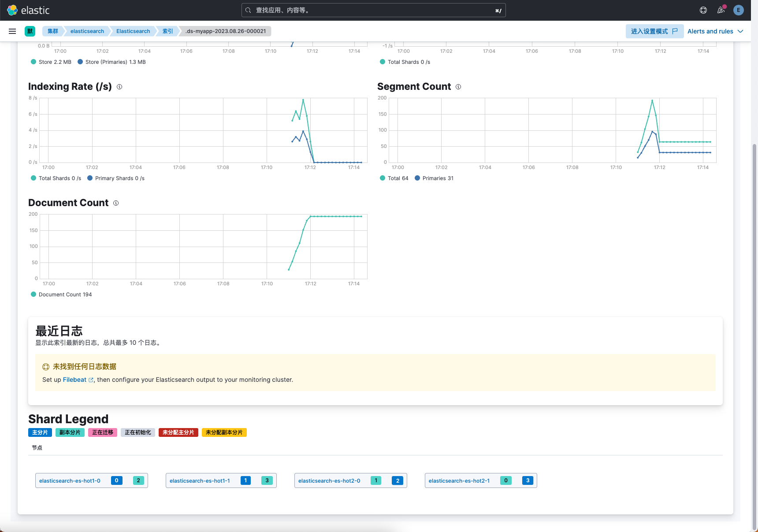758x532 pixels.
Task: Open the hamburger navigation menu
Action: pyautogui.click(x=12, y=31)
